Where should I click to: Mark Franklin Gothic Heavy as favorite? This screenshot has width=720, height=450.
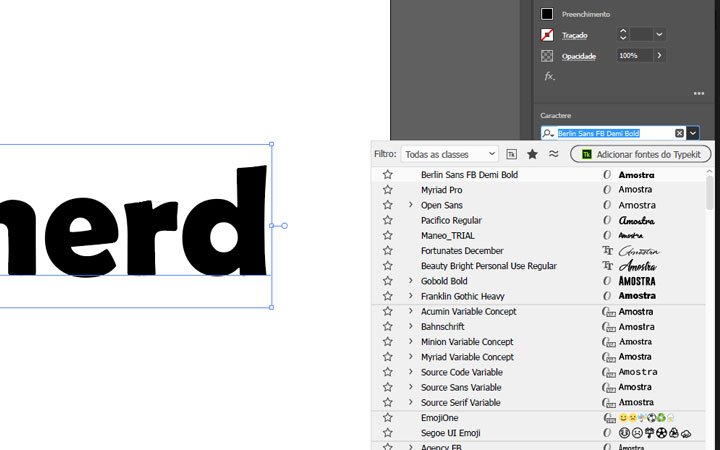387,296
